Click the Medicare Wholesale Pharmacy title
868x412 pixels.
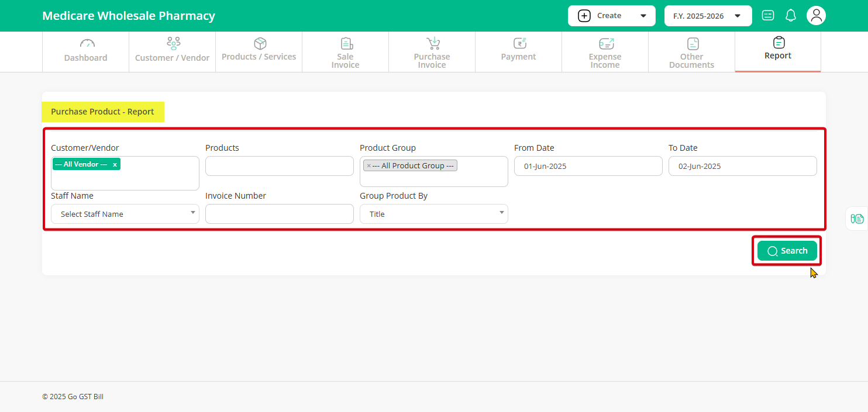129,16
